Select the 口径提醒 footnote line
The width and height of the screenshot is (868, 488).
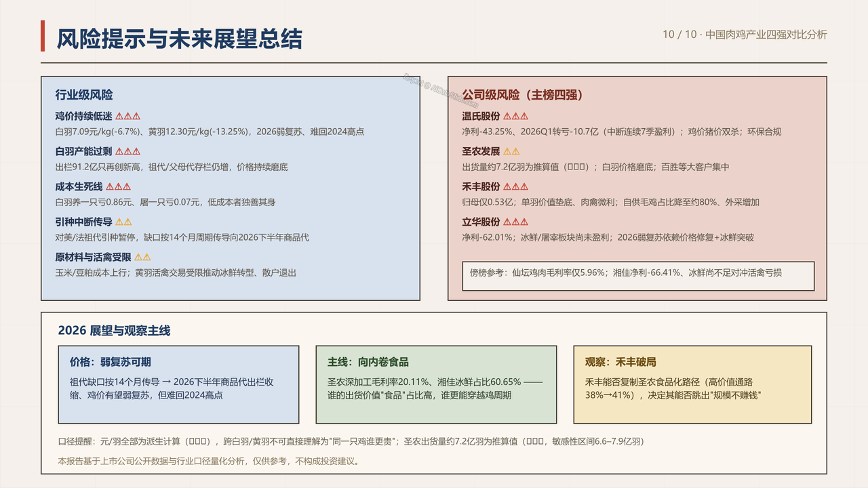point(351,441)
